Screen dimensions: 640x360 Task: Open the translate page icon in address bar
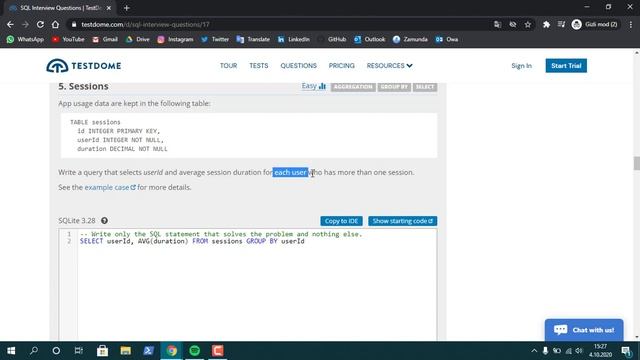click(x=497, y=24)
